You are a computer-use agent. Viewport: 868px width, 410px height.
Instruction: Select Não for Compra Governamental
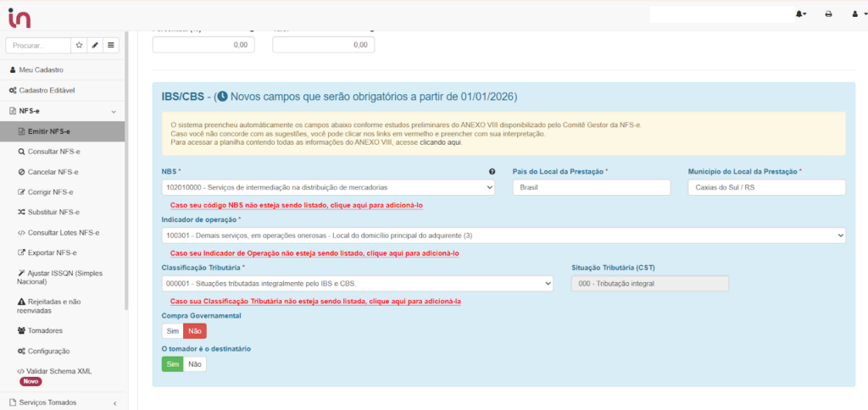(195, 331)
